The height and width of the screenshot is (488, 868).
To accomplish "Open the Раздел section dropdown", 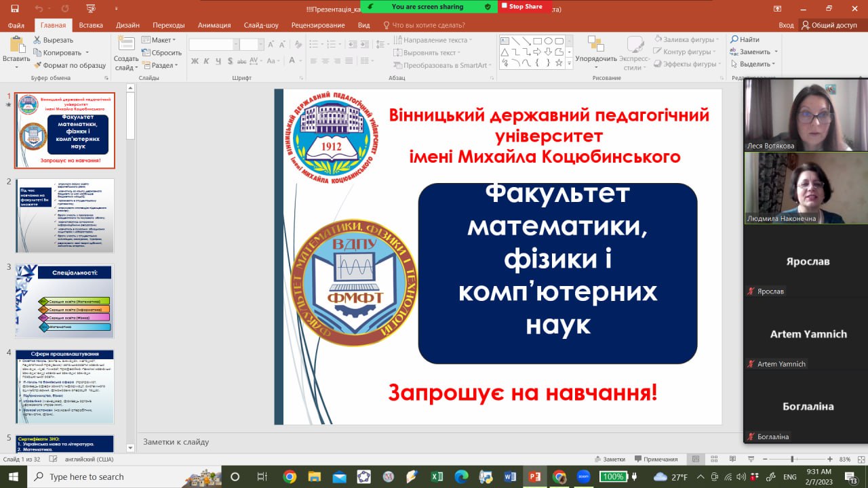I will [x=160, y=65].
